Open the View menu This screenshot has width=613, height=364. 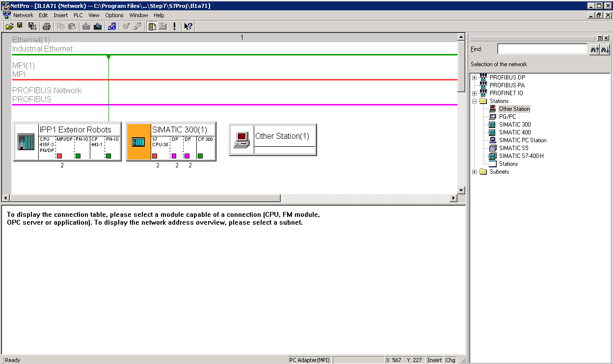94,15
